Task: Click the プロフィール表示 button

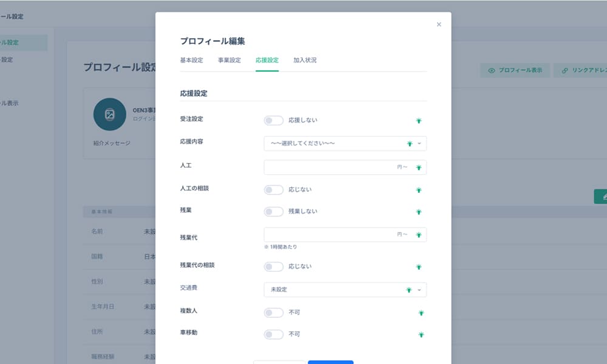Action: coord(515,70)
